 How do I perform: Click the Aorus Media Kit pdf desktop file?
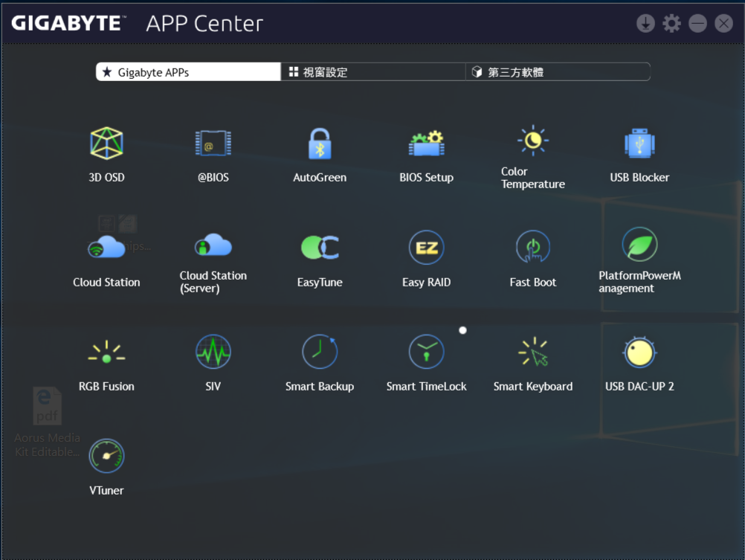pyautogui.click(x=47, y=421)
